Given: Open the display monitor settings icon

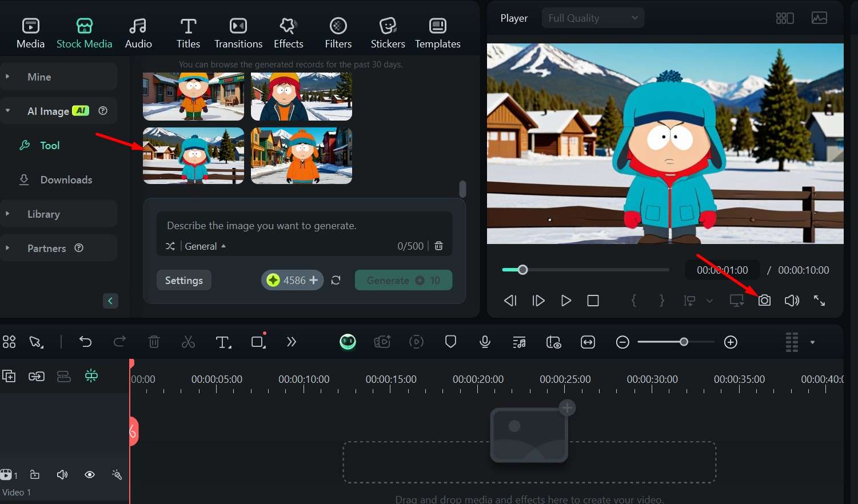Looking at the screenshot, I should click(737, 301).
